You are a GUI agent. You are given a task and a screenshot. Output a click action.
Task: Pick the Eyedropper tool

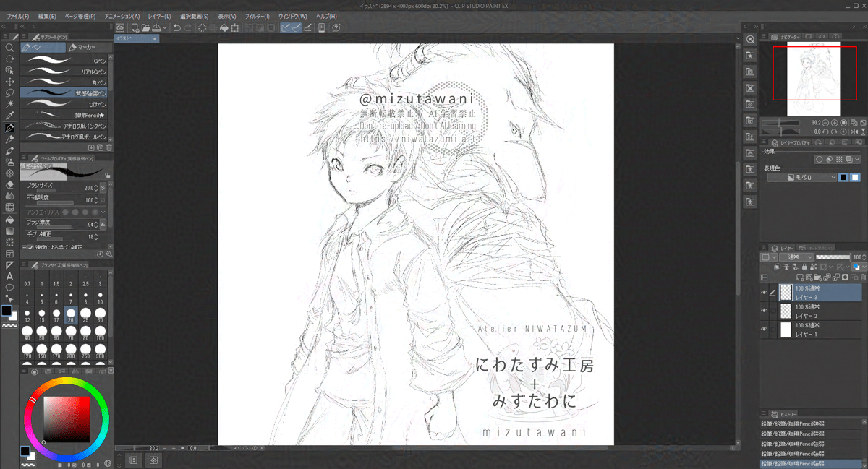click(10, 116)
